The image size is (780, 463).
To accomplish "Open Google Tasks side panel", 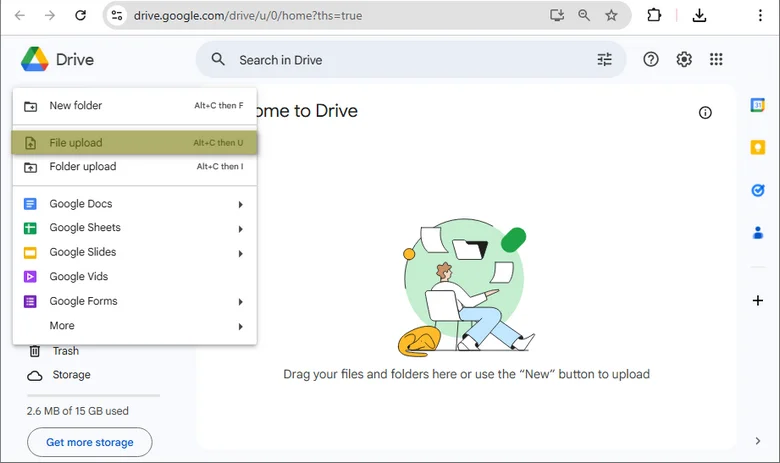I will [x=758, y=190].
